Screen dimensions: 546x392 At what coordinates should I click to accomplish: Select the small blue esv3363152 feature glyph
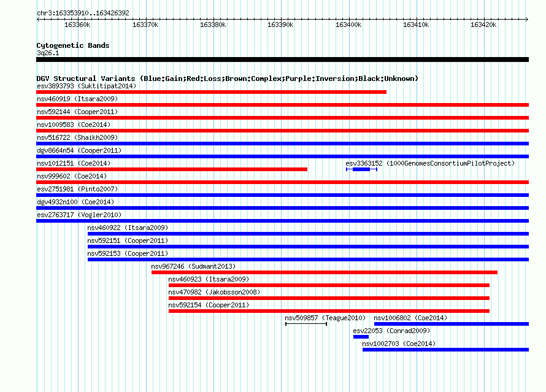[361, 169]
